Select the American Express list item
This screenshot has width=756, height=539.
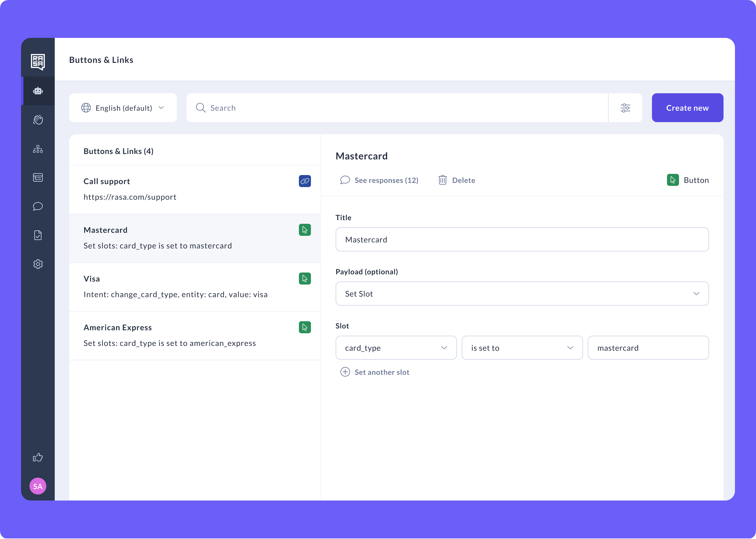[x=195, y=335]
